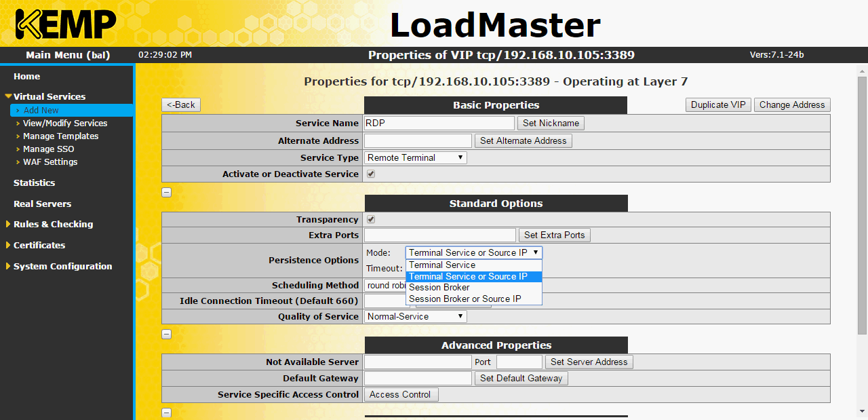Screen dimensions: 868x420
Task: Click Set Alternate Address button
Action: (x=524, y=141)
